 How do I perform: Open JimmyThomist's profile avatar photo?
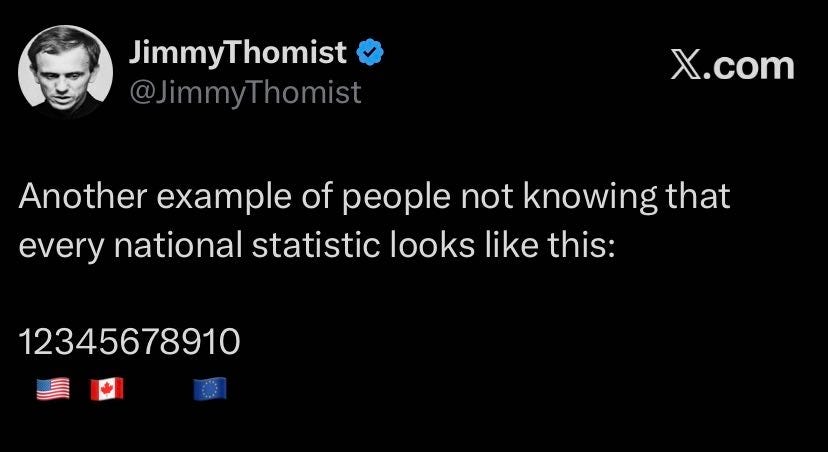tap(65, 72)
